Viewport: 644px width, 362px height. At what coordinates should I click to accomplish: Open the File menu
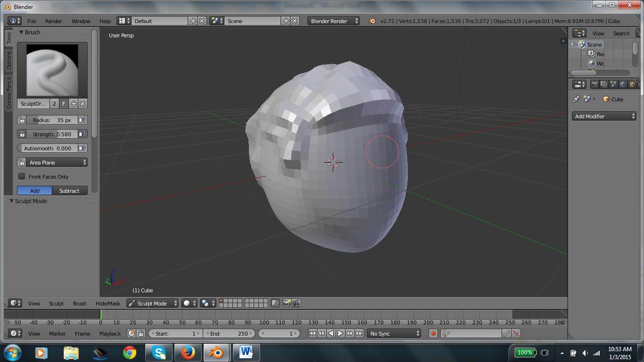tap(32, 21)
